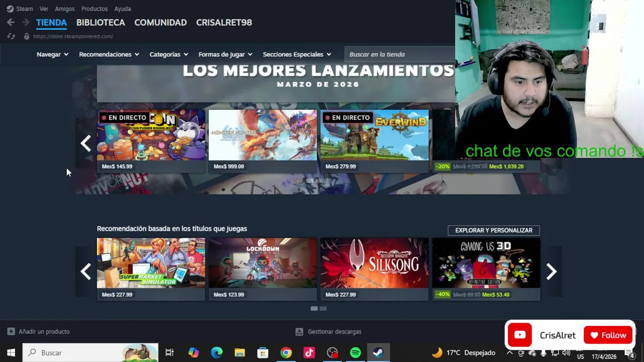
Task: Open the Supermarket Simulator thumbnail
Action: click(x=151, y=263)
